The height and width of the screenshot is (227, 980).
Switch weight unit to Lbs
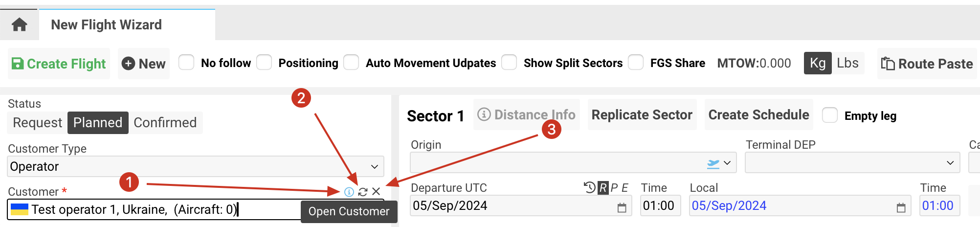click(847, 63)
